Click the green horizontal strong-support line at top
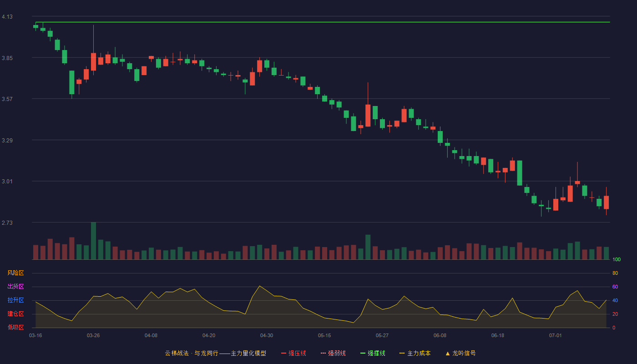This screenshot has height=364, width=637. pos(323,22)
